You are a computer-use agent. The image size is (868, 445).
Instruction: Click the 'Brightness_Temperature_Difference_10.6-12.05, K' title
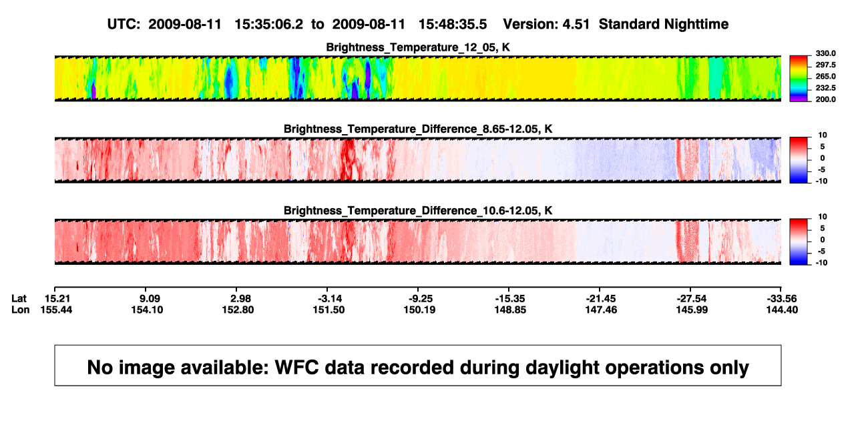pyautogui.click(x=418, y=210)
